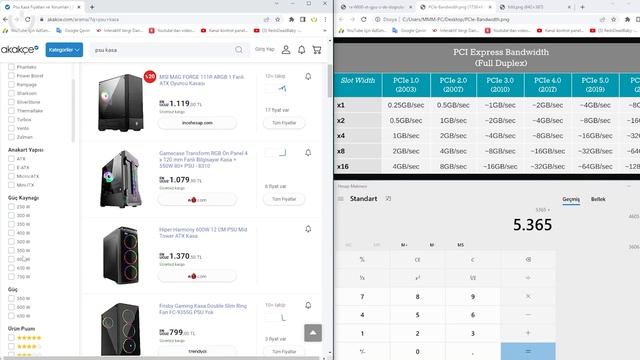Image resolution: width=640 pixels, height=360 pixels.
Task: Switch to the Bellek tab in calculator
Action: (598, 199)
